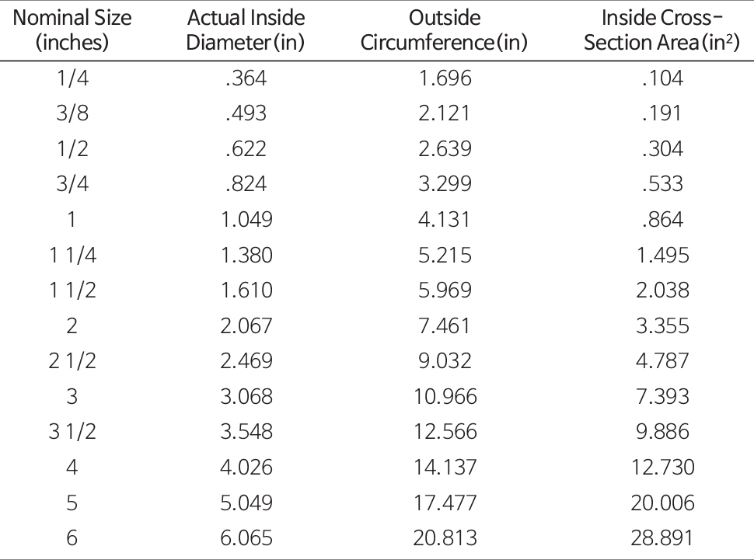Select the 6.065 inside diameter value

tap(246, 537)
